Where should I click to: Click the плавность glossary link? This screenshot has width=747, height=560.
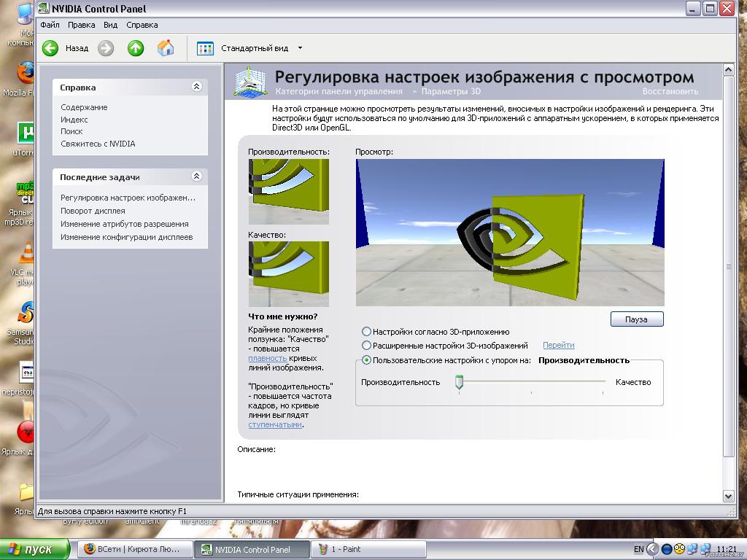[x=267, y=358]
